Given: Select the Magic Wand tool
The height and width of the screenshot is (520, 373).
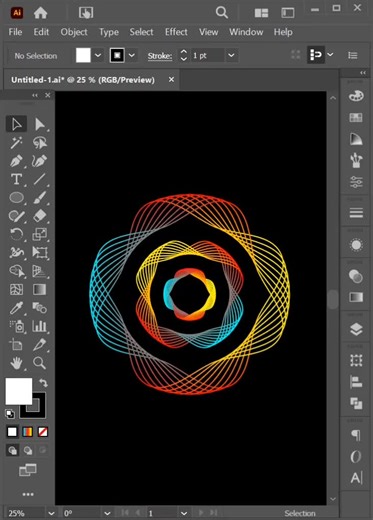Looking at the screenshot, I should [16, 143].
